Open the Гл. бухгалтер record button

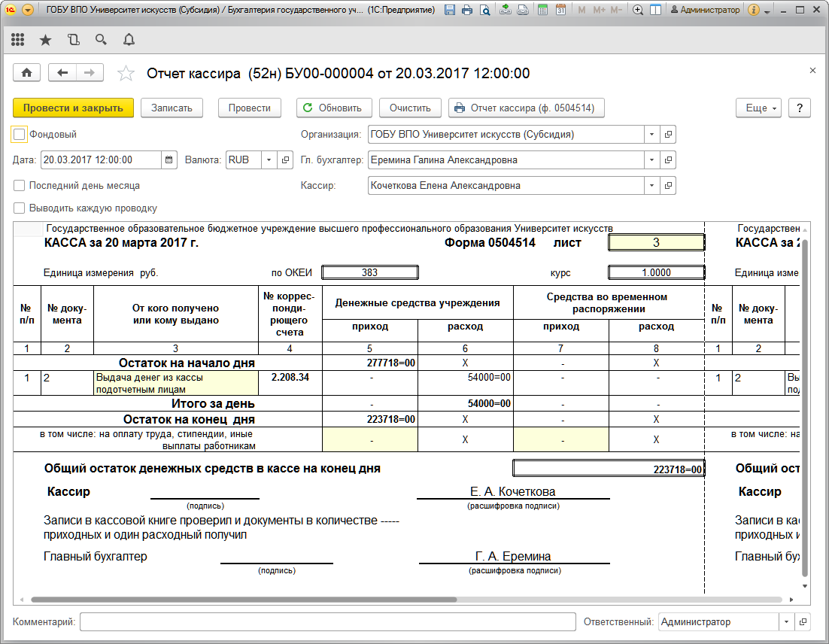[668, 159]
